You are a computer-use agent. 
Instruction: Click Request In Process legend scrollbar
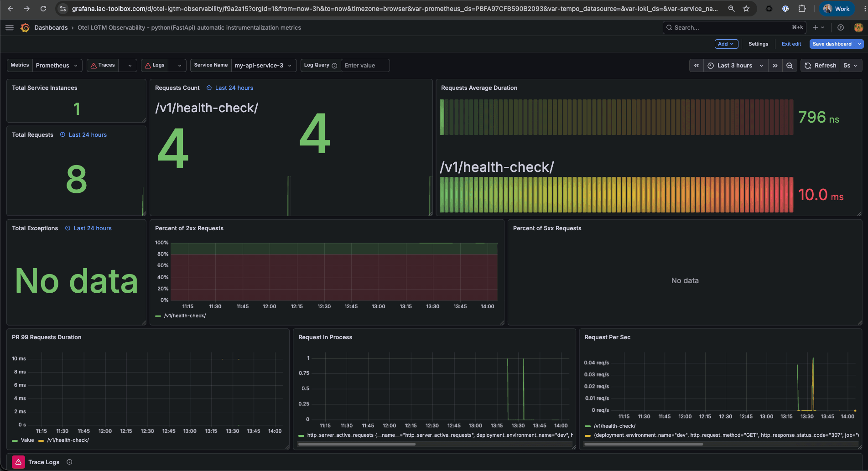point(356,444)
